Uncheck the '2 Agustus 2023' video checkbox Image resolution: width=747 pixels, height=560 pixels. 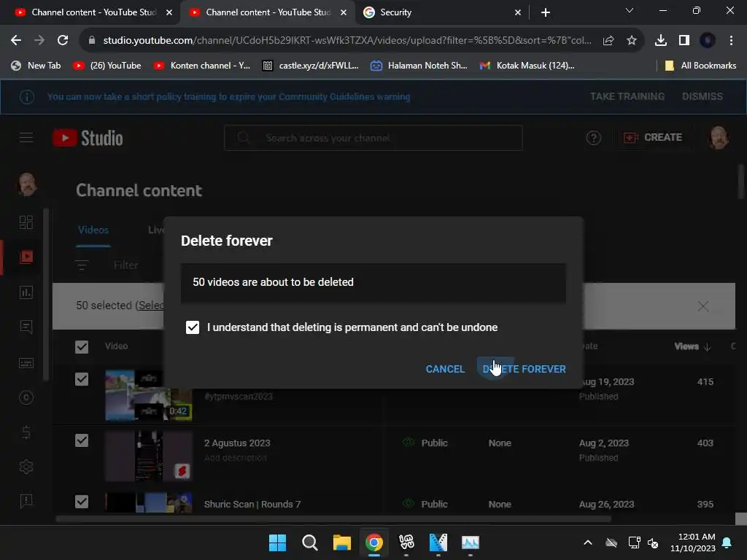point(82,440)
